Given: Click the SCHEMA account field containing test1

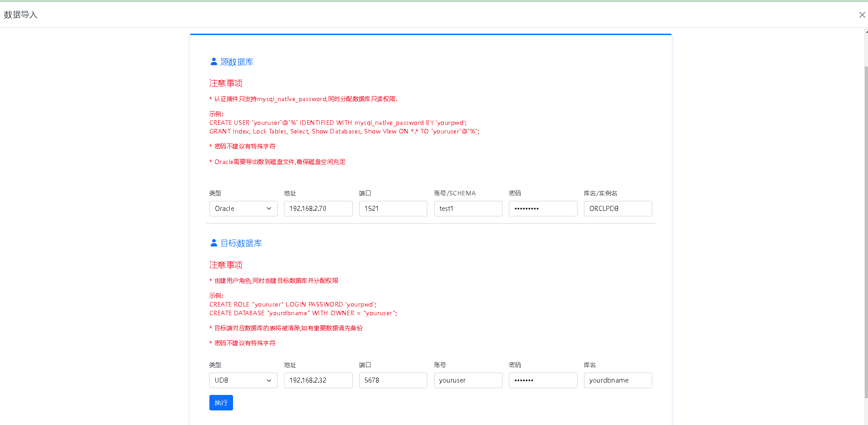Looking at the screenshot, I should pos(468,208).
